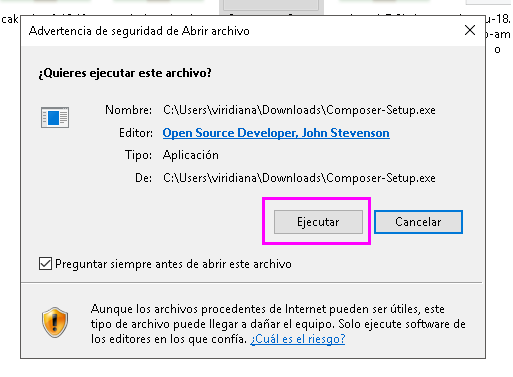Click the Editor: field label
Viewport: 513px width, 377px height.
click(x=136, y=133)
